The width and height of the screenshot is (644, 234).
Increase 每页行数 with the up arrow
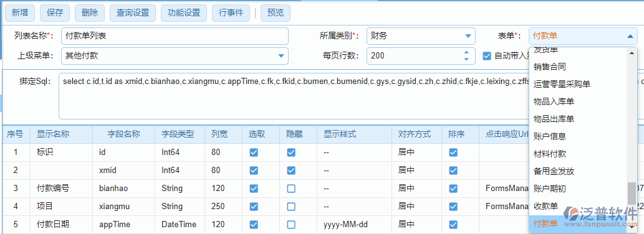(x=466, y=52)
